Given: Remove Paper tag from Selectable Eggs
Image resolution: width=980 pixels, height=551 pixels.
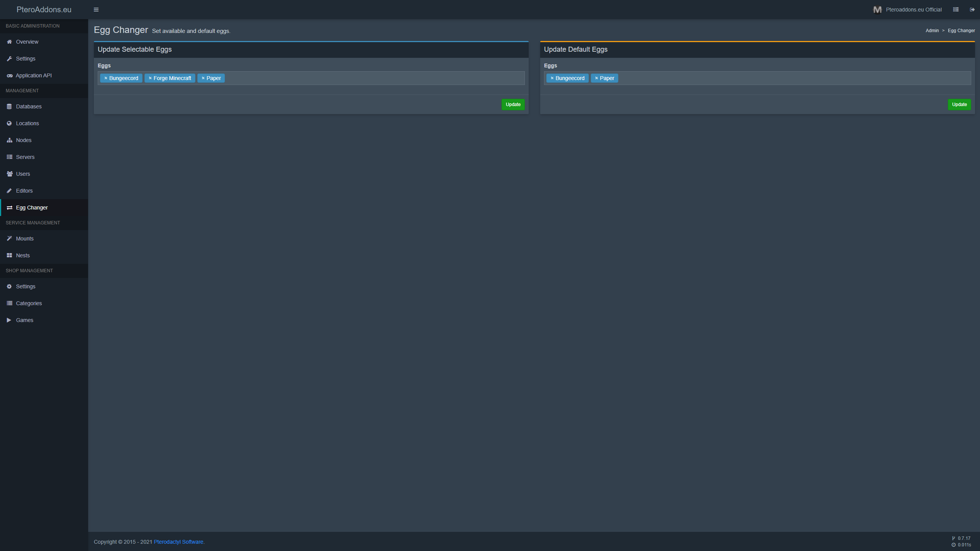Looking at the screenshot, I should [203, 78].
